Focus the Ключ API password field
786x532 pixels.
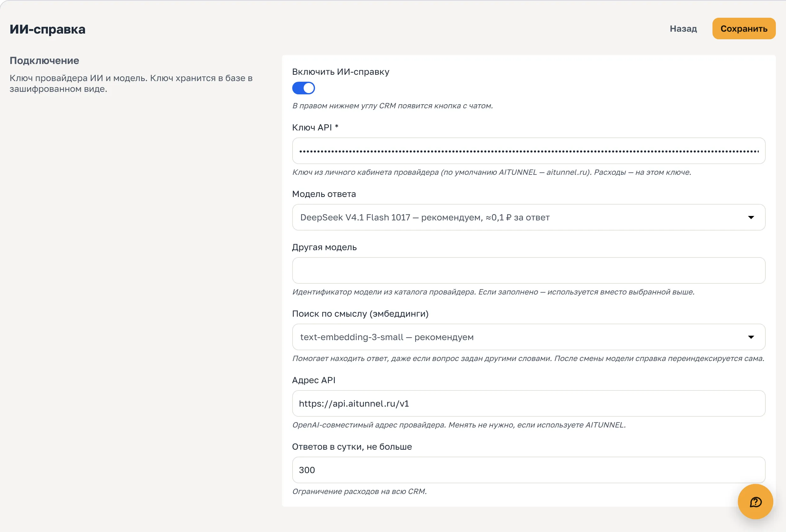[x=529, y=151]
